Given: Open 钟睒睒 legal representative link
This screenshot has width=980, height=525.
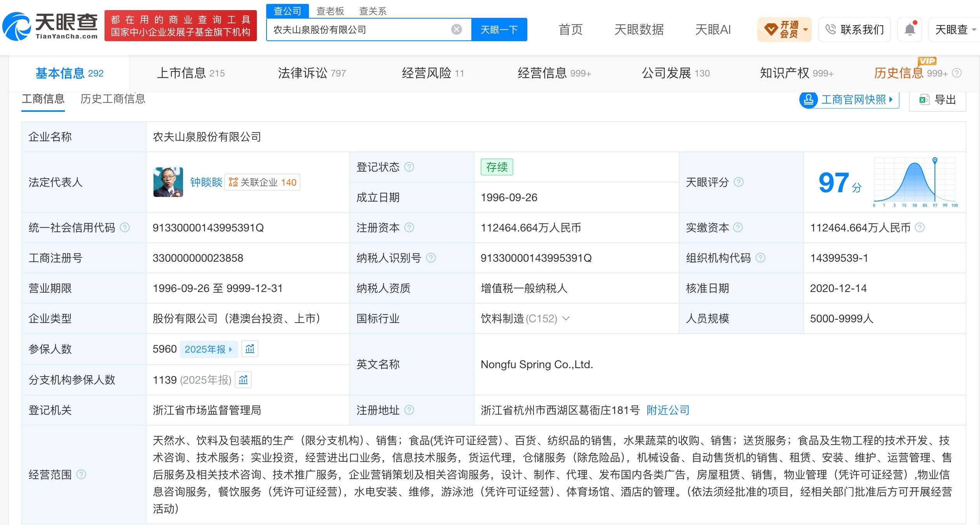Looking at the screenshot, I should 206,182.
